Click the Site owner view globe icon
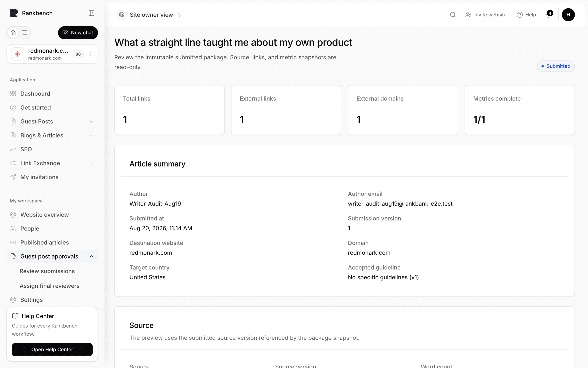The height and width of the screenshot is (368, 588). (x=122, y=15)
